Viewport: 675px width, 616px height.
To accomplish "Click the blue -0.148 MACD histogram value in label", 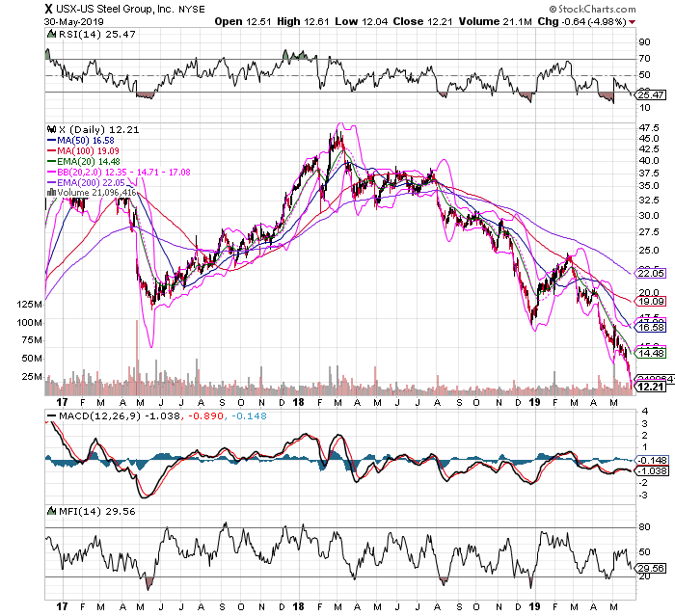I will coord(249,416).
